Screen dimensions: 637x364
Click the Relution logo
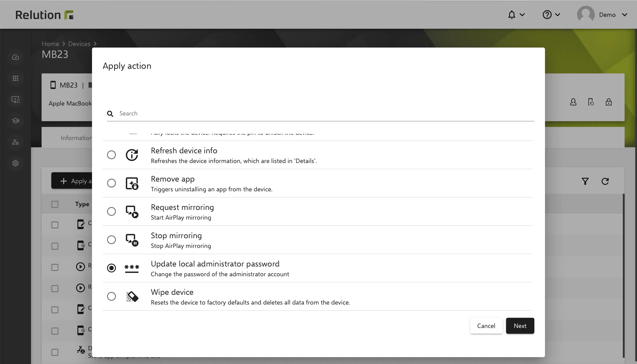tap(44, 15)
